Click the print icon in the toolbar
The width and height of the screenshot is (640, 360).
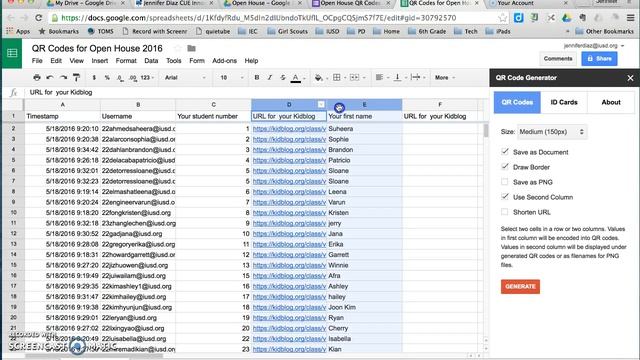37,77
